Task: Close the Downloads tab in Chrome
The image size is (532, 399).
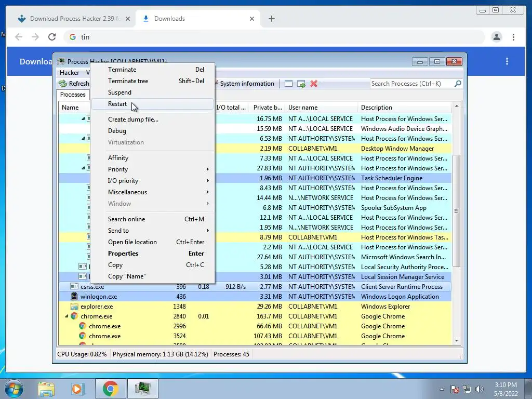Action: tap(252, 19)
